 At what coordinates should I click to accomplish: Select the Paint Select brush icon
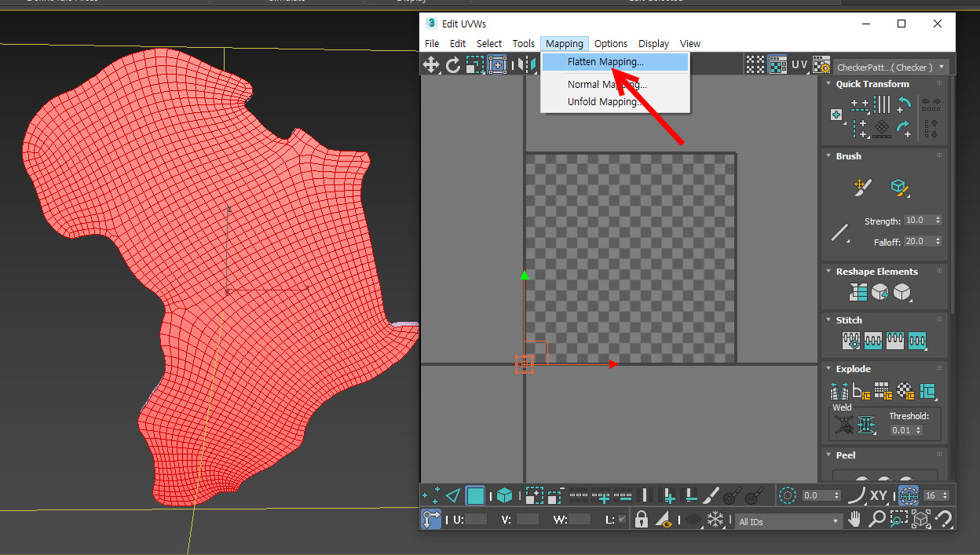point(711,495)
